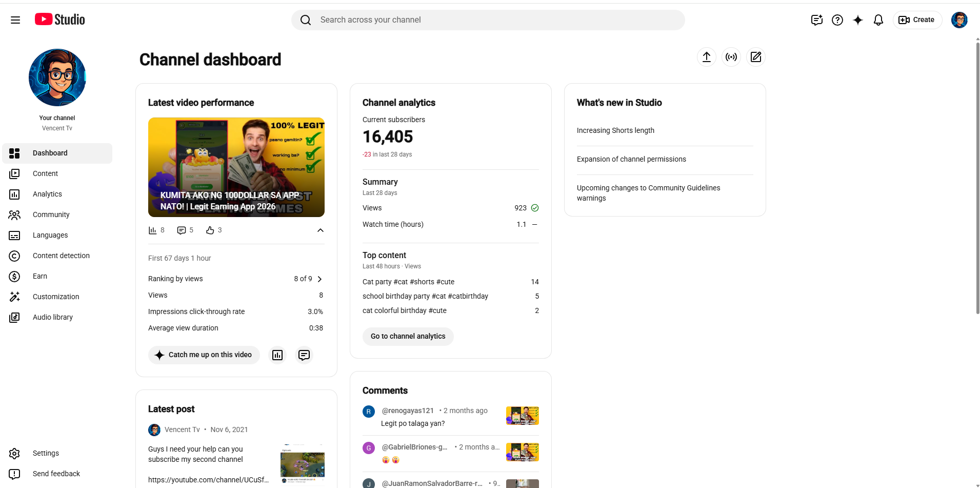Click the search magnifier icon
The height and width of the screenshot is (488, 980).
pos(306,20)
